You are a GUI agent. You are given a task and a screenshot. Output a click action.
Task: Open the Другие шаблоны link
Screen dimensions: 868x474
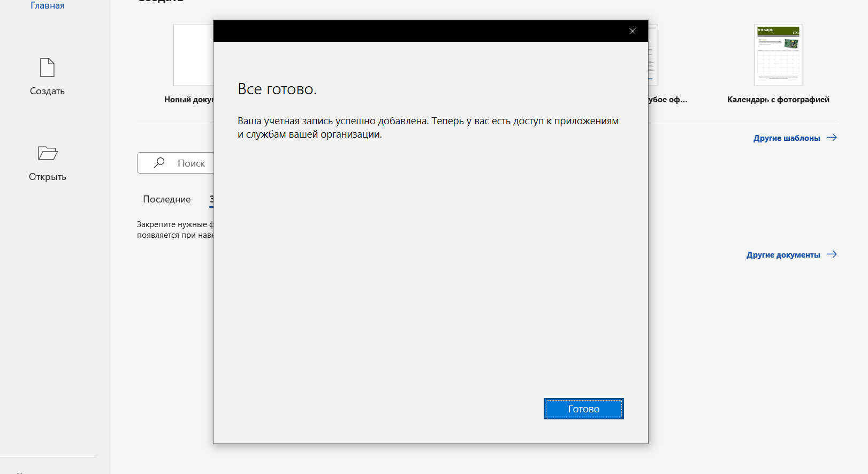pos(786,138)
